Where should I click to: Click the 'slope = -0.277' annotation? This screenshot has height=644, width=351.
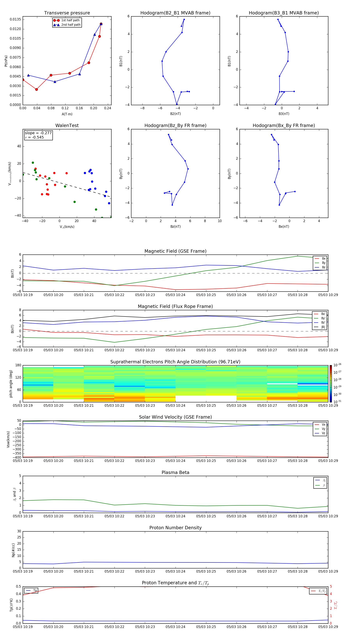tap(38, 133)
